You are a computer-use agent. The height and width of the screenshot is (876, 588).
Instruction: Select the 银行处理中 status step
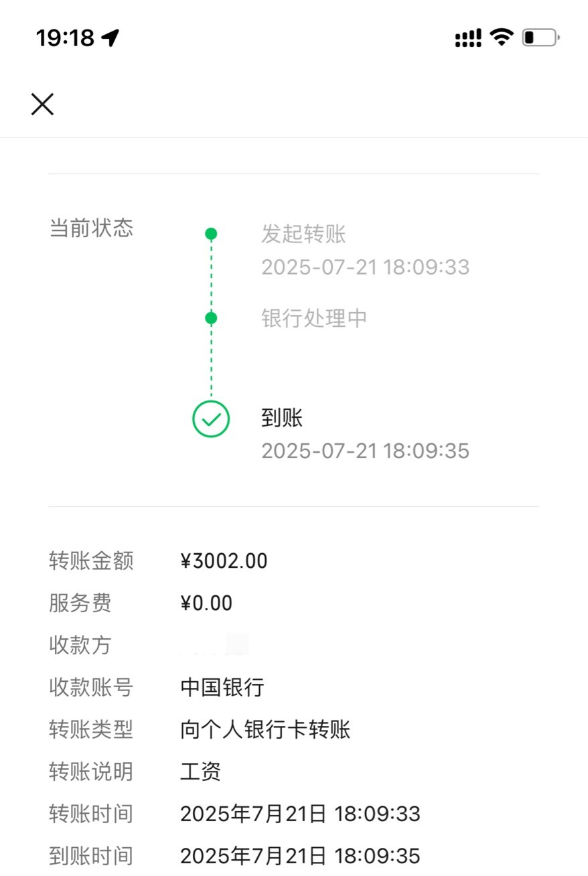314,318
